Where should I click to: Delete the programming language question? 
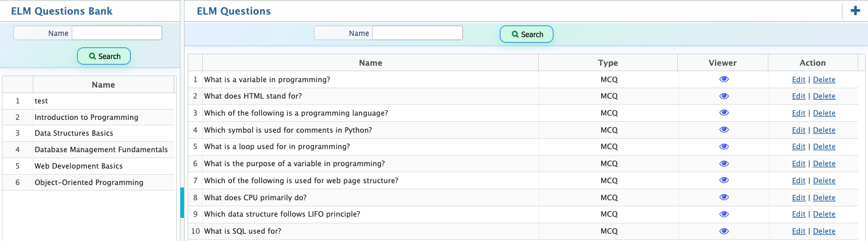[x=824, y=113]
